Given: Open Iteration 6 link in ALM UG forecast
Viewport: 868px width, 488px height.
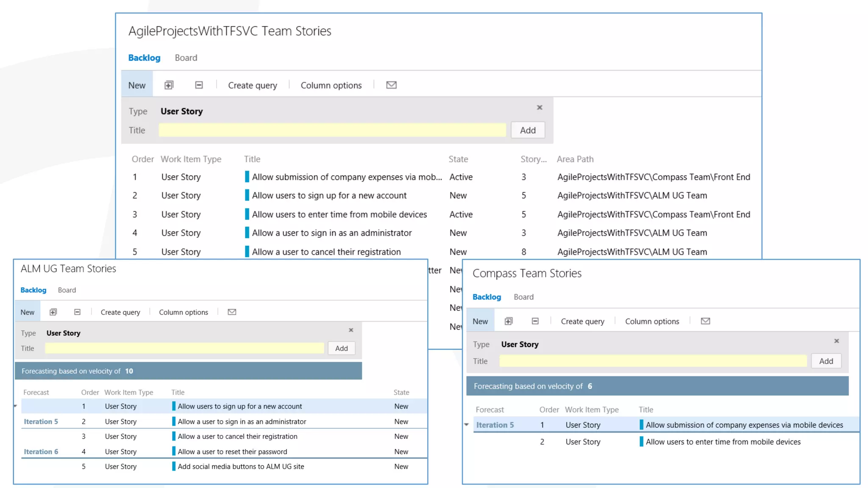Looking at the screenshot, I should pos(41,452).
